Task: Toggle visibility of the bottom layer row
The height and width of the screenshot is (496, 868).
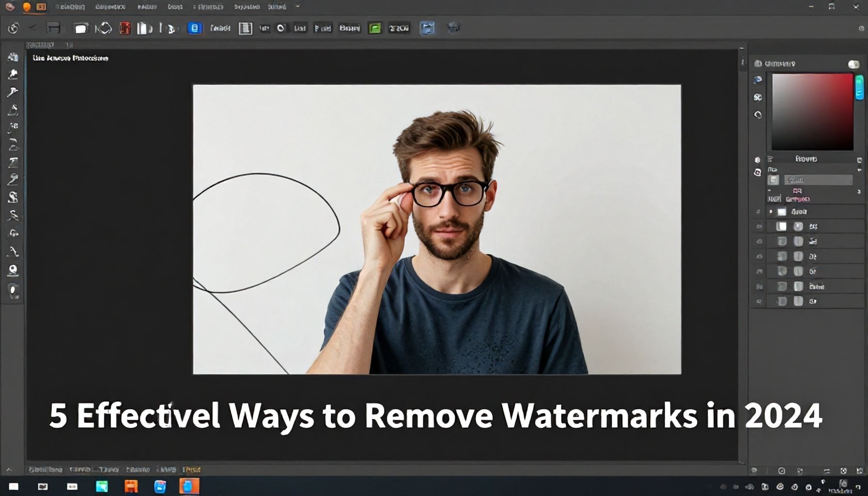Action: (759, 301)
